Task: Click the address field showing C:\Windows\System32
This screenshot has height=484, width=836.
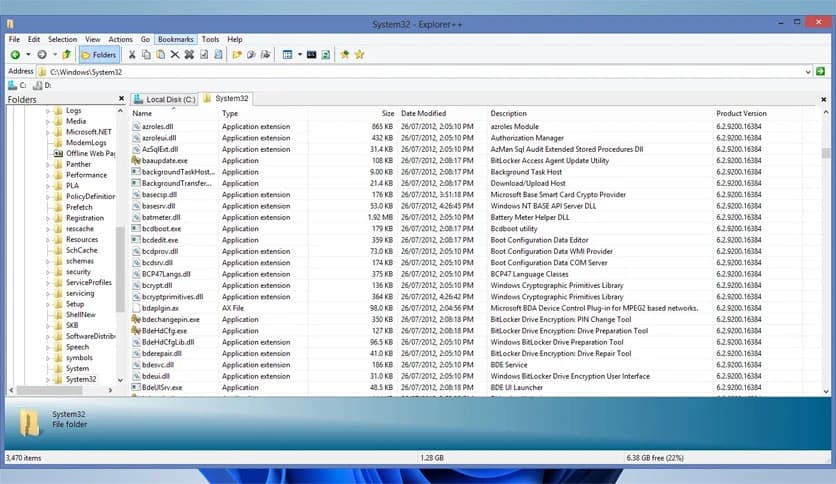Action: coord(424,71)
